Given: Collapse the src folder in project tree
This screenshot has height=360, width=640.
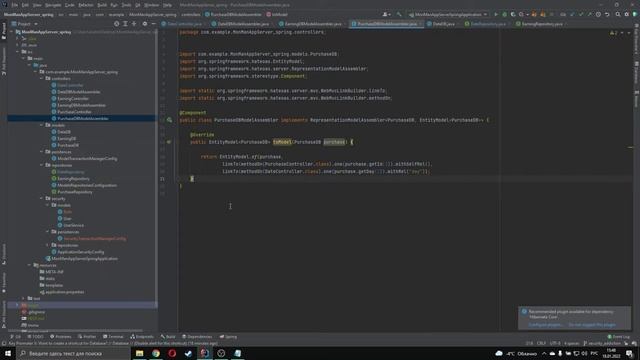Looking at the screenshot, I should coord(17,52).
